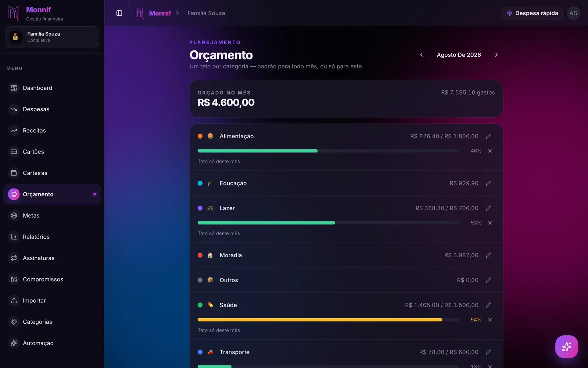Click the Alimentação orange color dot

(x=200, y=136)
